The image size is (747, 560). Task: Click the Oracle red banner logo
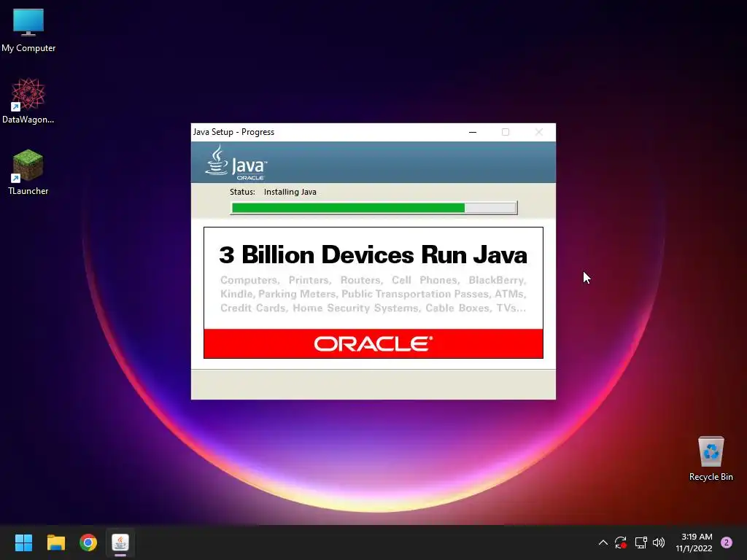373,344
